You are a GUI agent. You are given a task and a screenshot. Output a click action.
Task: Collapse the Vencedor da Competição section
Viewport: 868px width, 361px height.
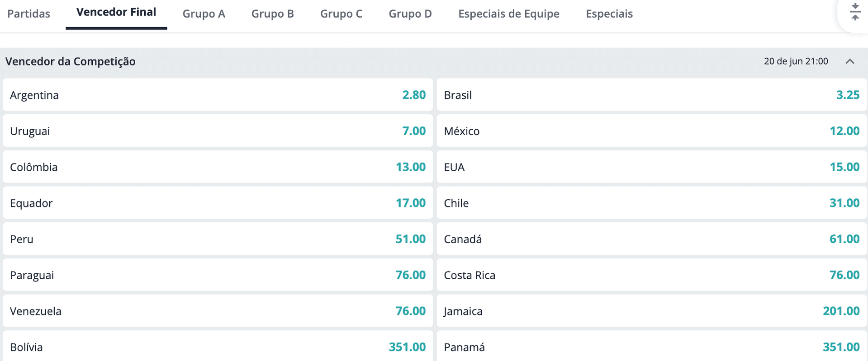[x=850, y=61]
